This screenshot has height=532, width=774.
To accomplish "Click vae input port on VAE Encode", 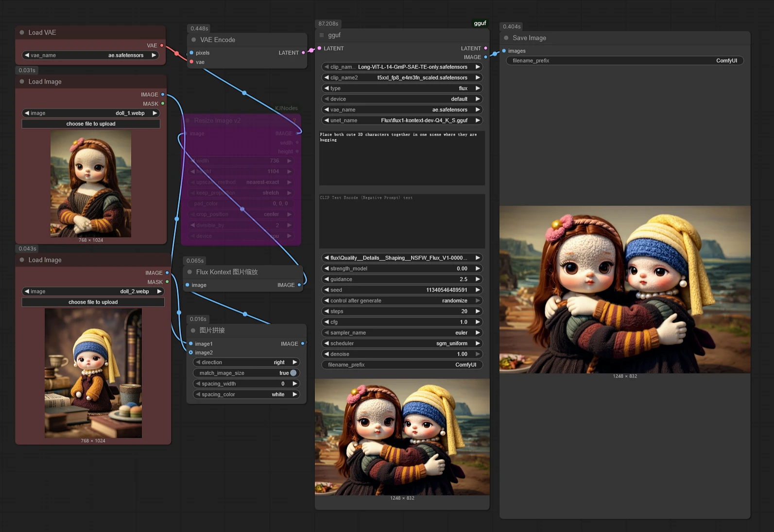I will pos(191,62).
